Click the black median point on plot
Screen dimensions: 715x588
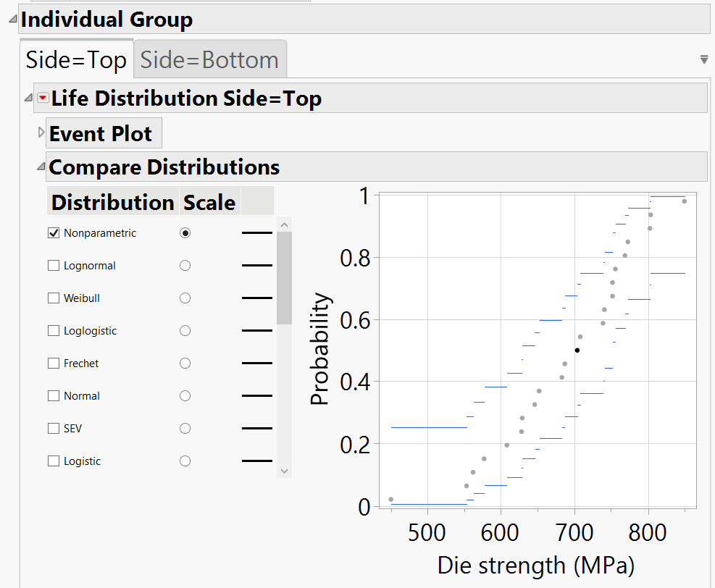pos(577,350)
